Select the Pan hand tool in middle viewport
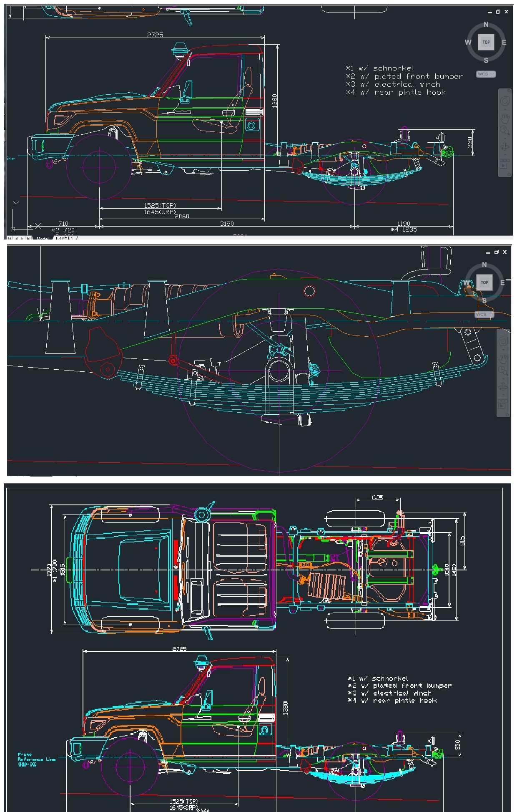 [x=503, y=358]
